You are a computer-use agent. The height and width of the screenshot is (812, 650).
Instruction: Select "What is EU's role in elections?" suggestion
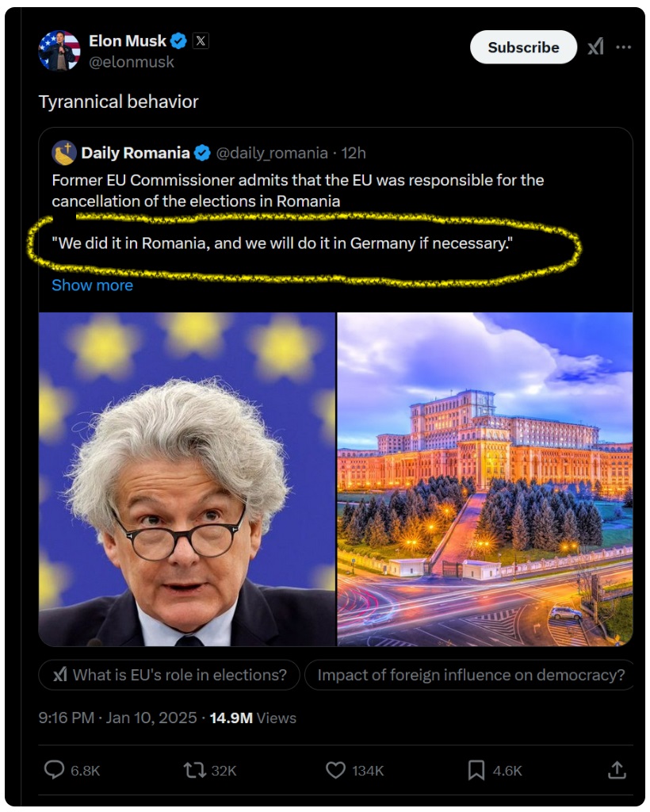pyautogui.click(x=169, y=675)
